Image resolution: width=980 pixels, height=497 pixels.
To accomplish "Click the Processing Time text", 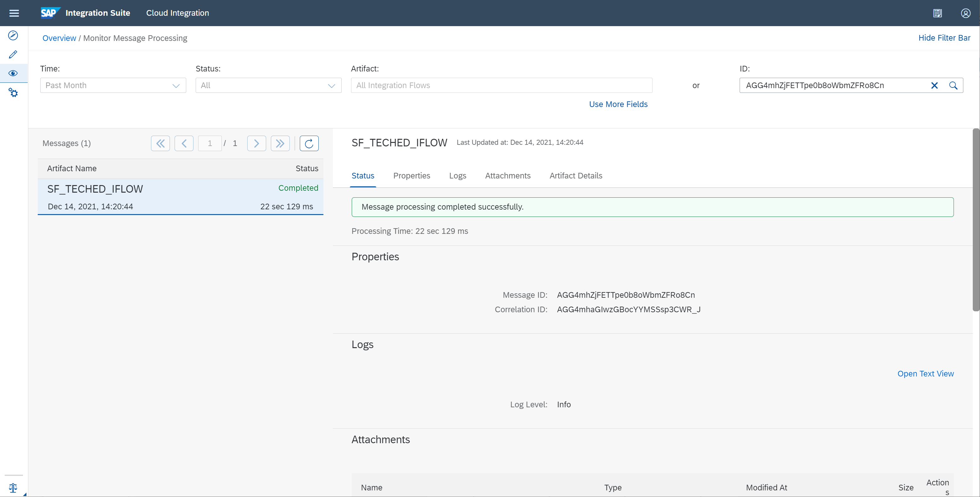I will click(410, 231).
